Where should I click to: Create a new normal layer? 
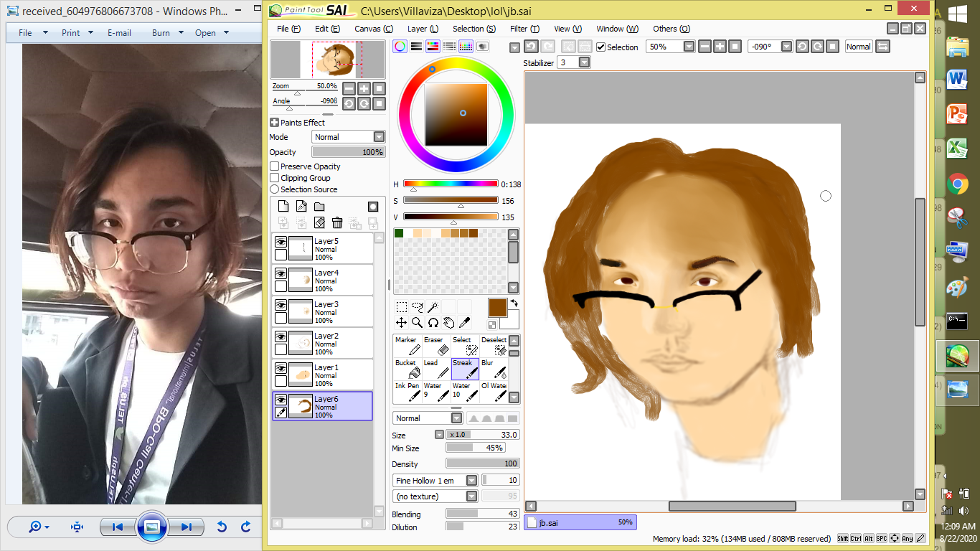pyautogui.click(x=283, y=207)
